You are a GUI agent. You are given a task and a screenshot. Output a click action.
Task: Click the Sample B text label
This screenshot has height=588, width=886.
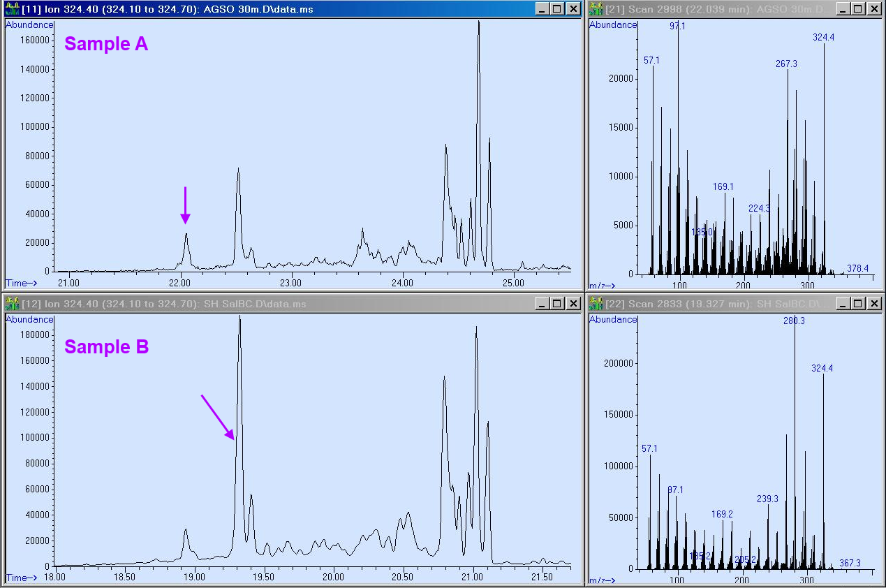(x=106, y=346)
